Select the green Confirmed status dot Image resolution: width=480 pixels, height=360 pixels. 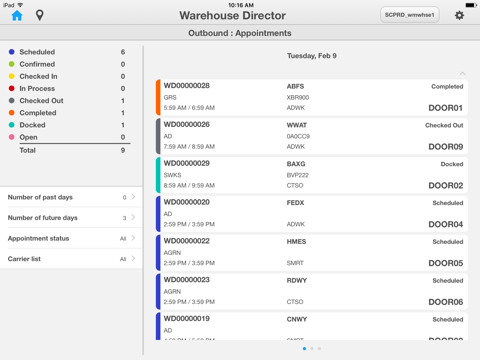[x=12, y=64]
